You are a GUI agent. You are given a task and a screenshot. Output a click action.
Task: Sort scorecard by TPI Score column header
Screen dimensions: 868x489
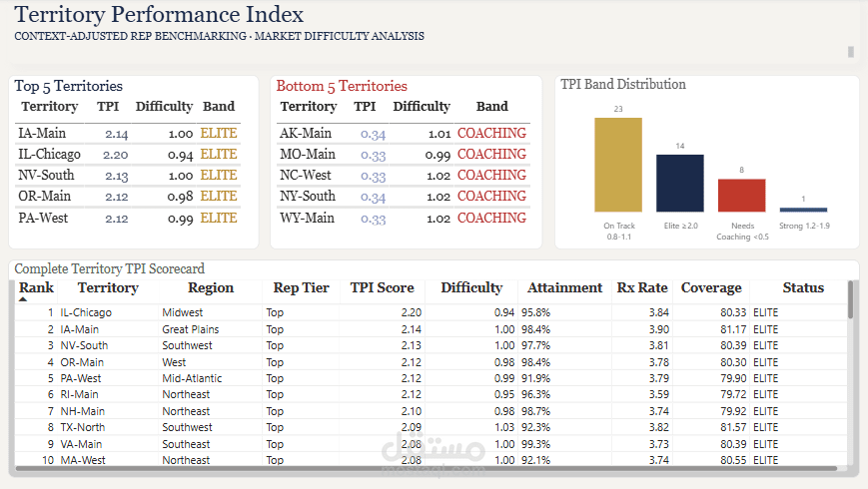tap(382, 287)
